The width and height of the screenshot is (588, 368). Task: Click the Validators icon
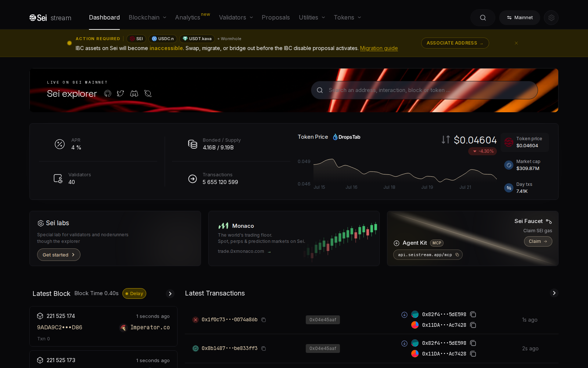(x=58, y=178)
